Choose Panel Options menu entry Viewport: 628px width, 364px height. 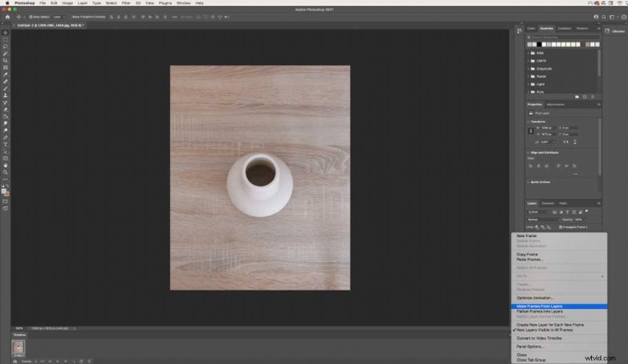click(x=559, y=347)
